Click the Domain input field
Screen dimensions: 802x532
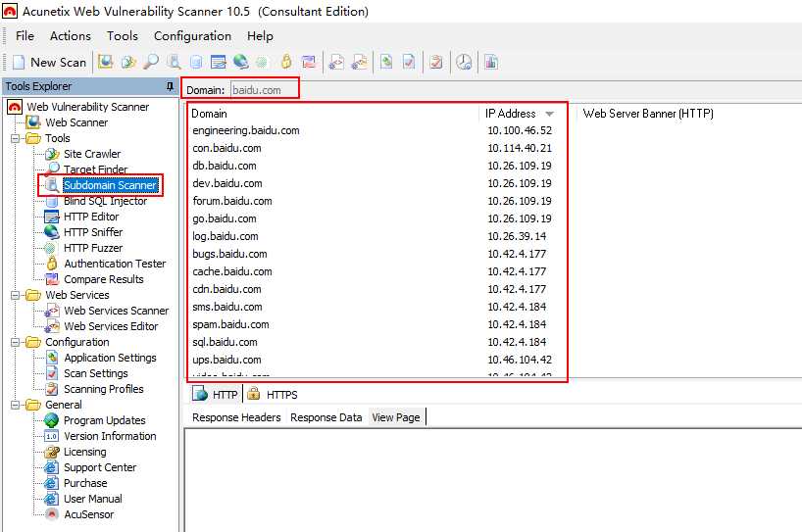pyautogui.click(x=264, y=90)
